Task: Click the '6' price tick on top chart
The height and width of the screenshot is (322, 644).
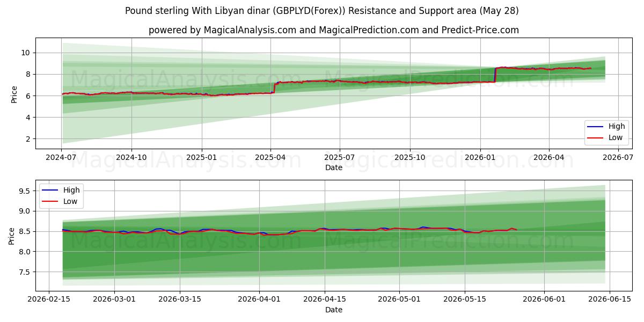Action: tap(28, 96)
